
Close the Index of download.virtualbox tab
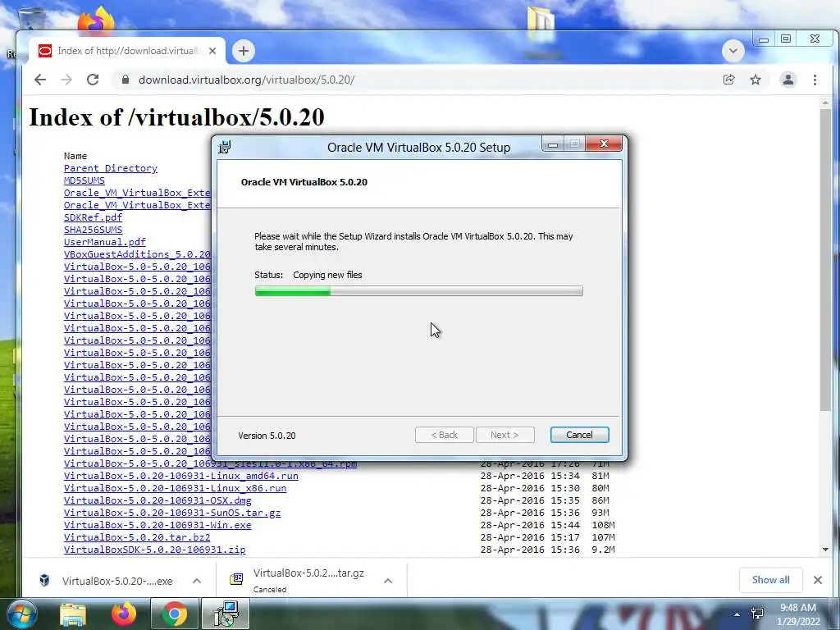(212, 51)
